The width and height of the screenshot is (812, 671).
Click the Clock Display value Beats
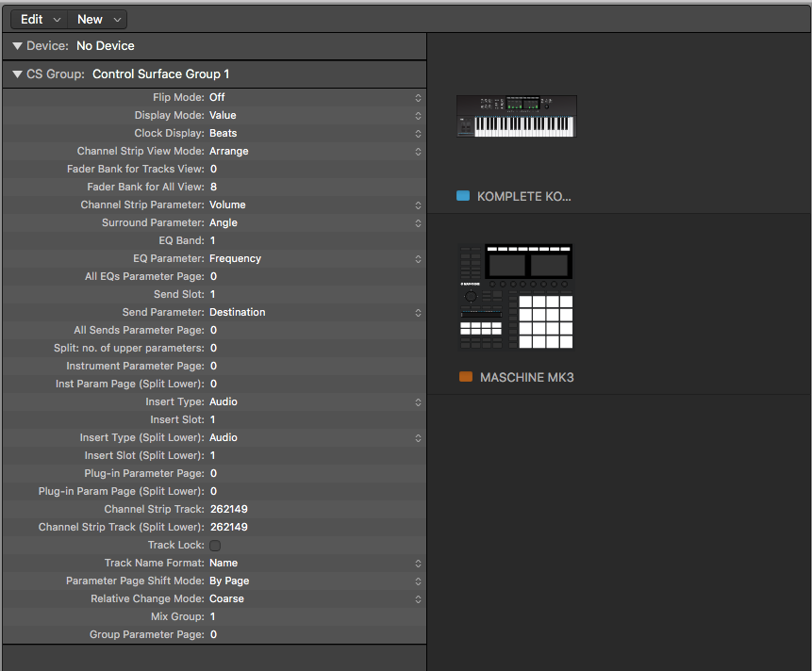[224, 133]
